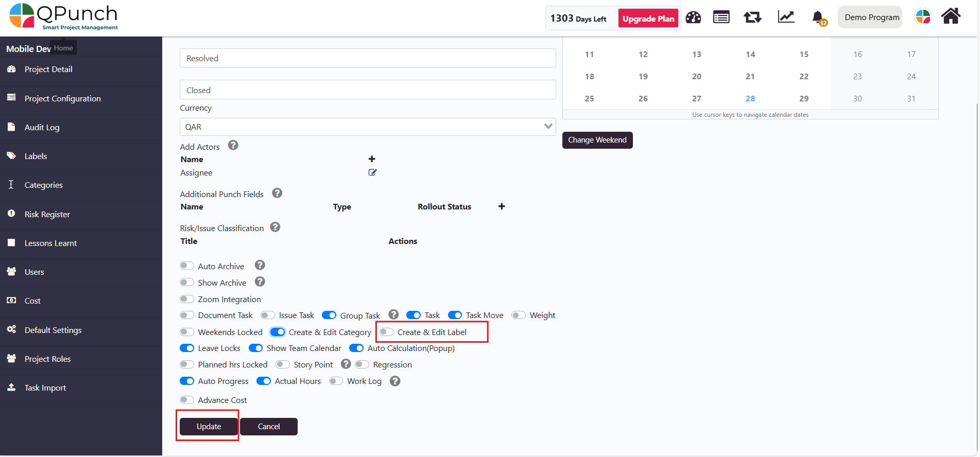This screenshot has height=457, width=980.
Task: Click the Update button
Action: pos(209,426)
